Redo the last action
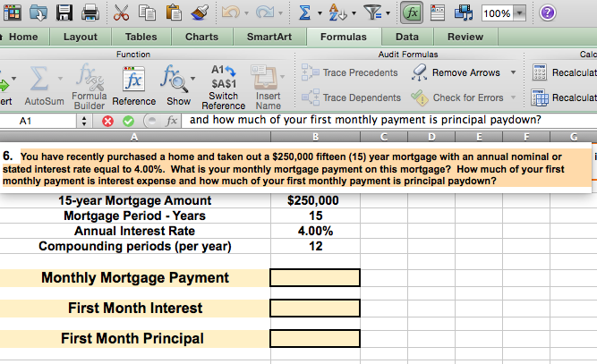Viewport: 597px width, 364px height. click(265, 13)
